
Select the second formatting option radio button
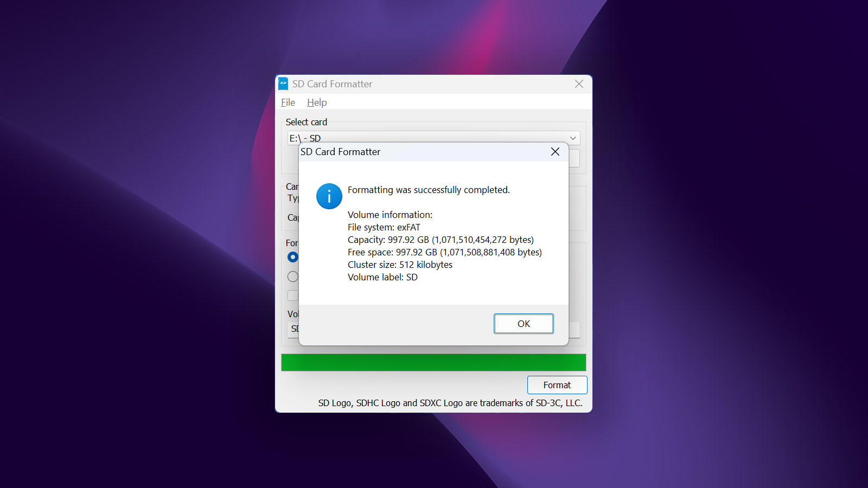tap(293, 277)
